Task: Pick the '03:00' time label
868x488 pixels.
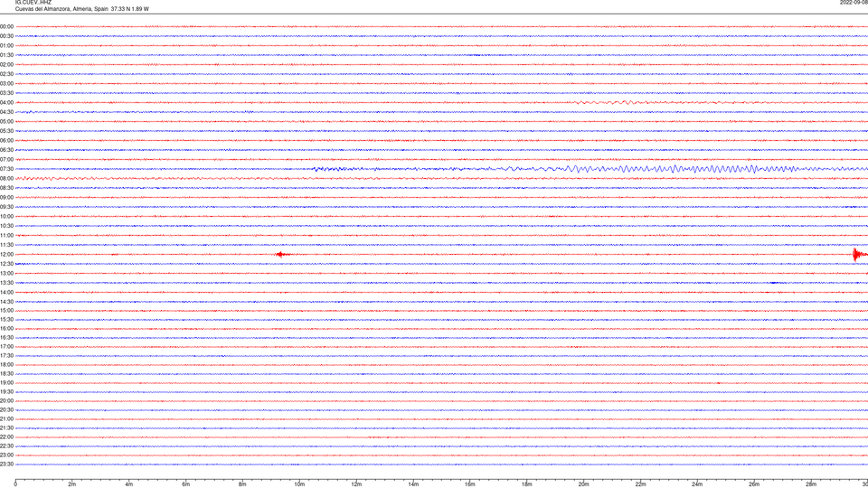Action: pyautogui.click(x=6, y=83)
